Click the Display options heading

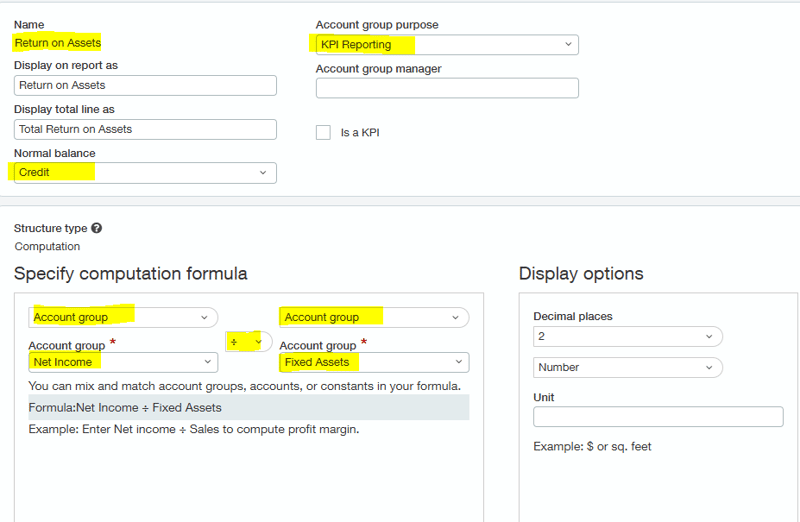[581, 274]
